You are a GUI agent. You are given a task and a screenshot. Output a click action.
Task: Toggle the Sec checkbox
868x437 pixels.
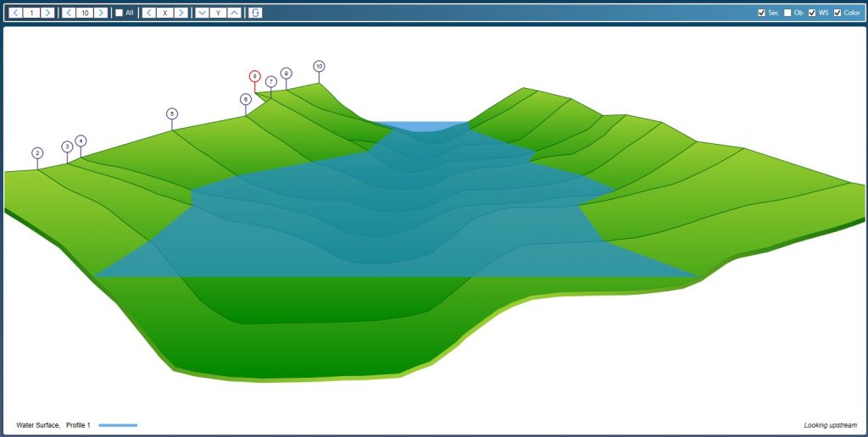pos(762,13)
